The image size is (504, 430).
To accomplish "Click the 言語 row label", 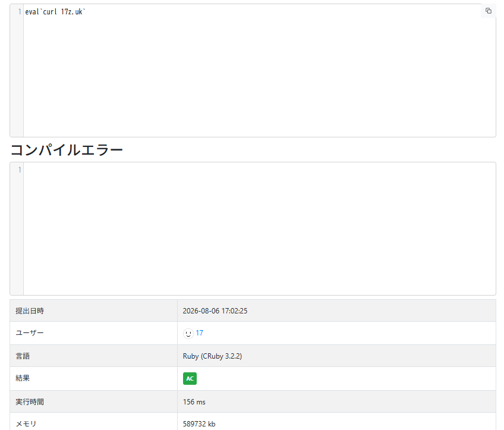I will (x=23, y=356).
